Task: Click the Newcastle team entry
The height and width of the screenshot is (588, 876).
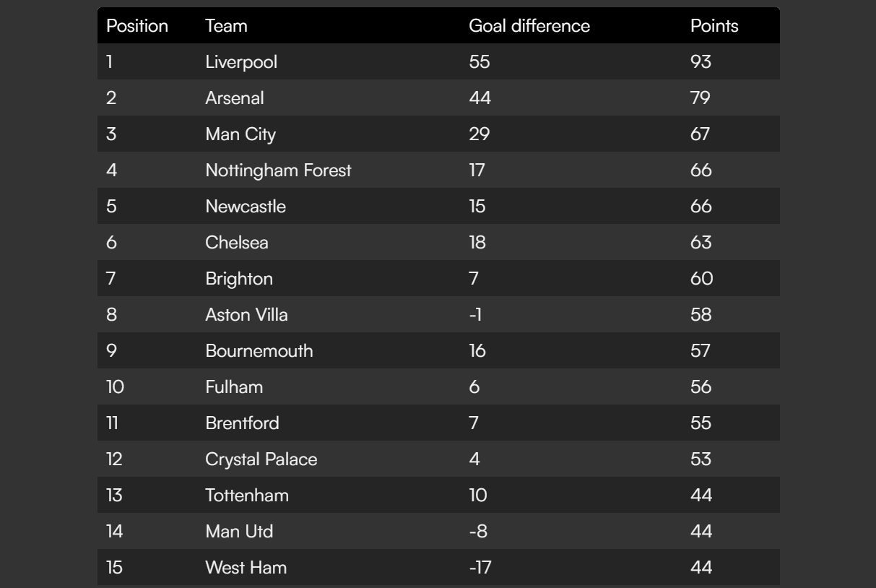Action: pos(246,207)
